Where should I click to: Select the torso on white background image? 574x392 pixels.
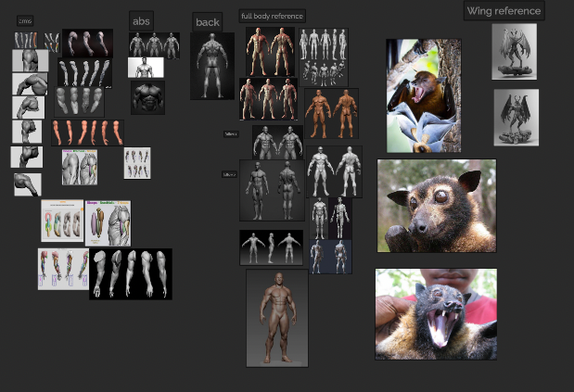146,68
